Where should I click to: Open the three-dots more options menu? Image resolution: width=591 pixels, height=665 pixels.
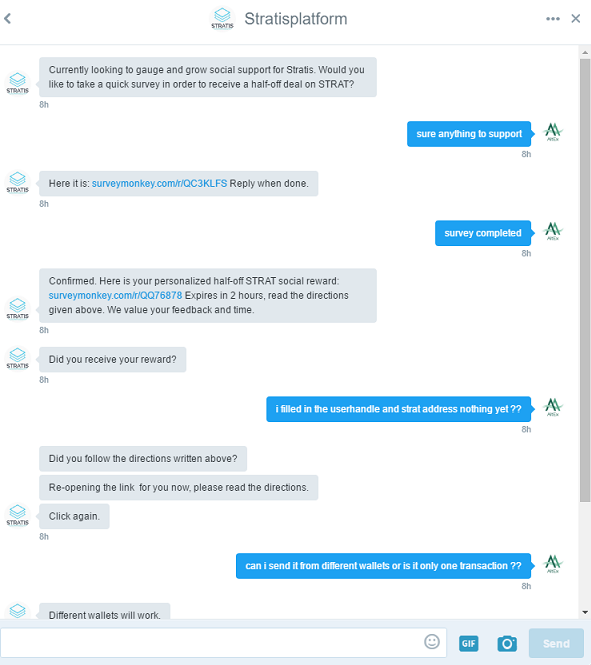coord(553,19)
